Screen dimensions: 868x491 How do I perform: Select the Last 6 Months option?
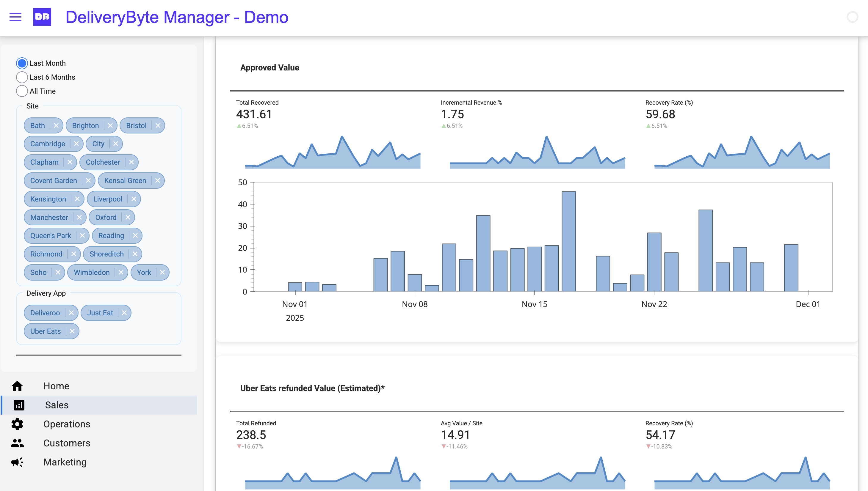click(22, 77)
